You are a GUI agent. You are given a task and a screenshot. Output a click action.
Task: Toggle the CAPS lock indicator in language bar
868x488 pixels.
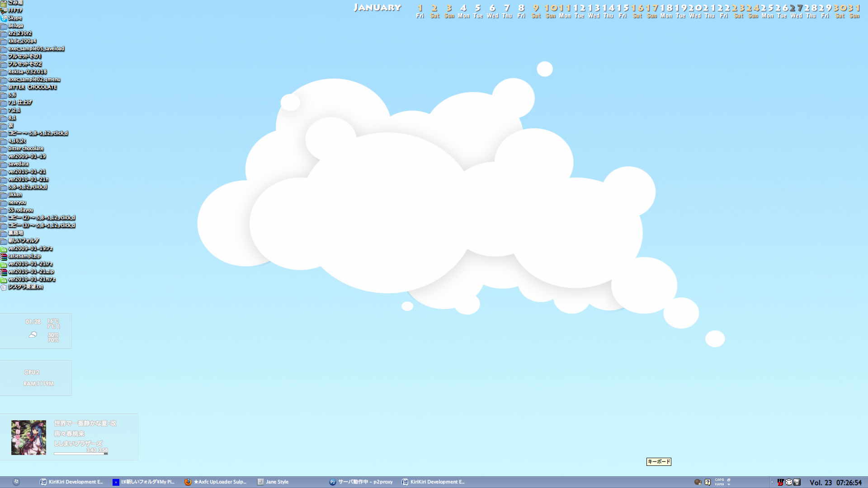[719, 480]
